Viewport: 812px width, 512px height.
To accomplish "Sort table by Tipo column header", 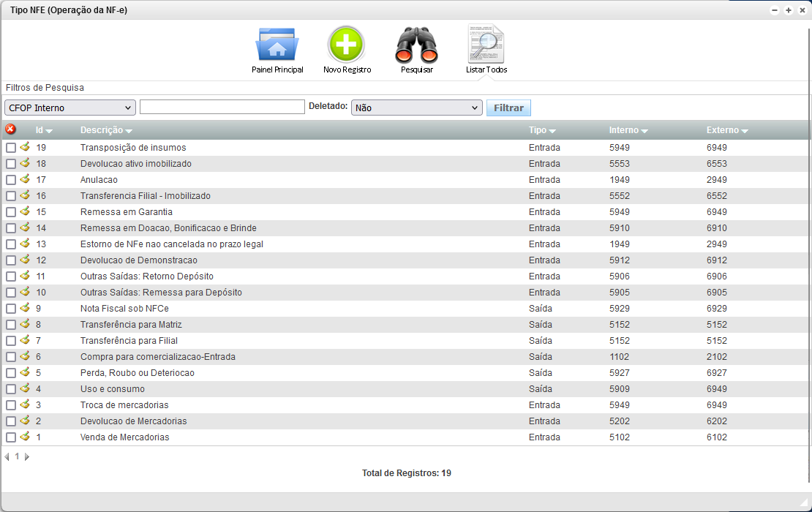I will coord(542,130).
